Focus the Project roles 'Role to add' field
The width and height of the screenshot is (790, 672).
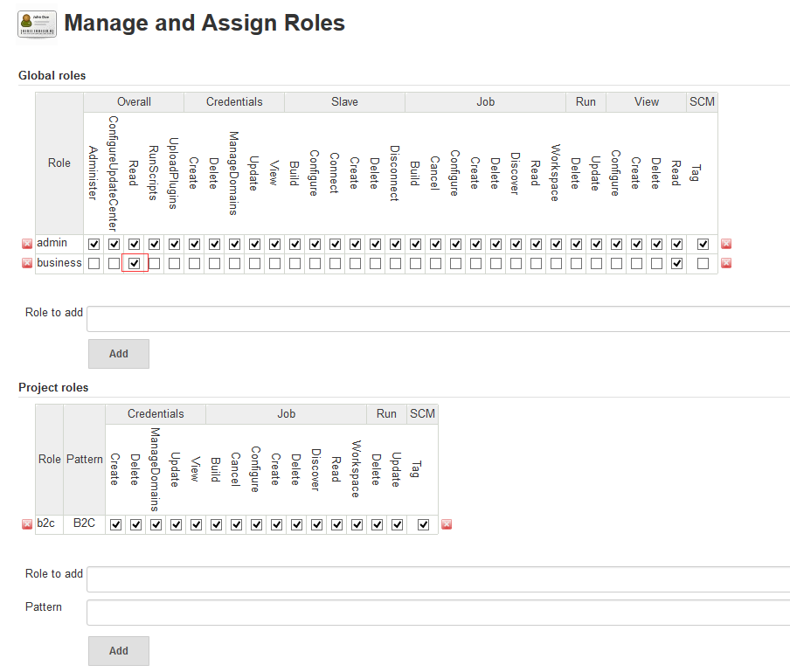coord(439,579)
